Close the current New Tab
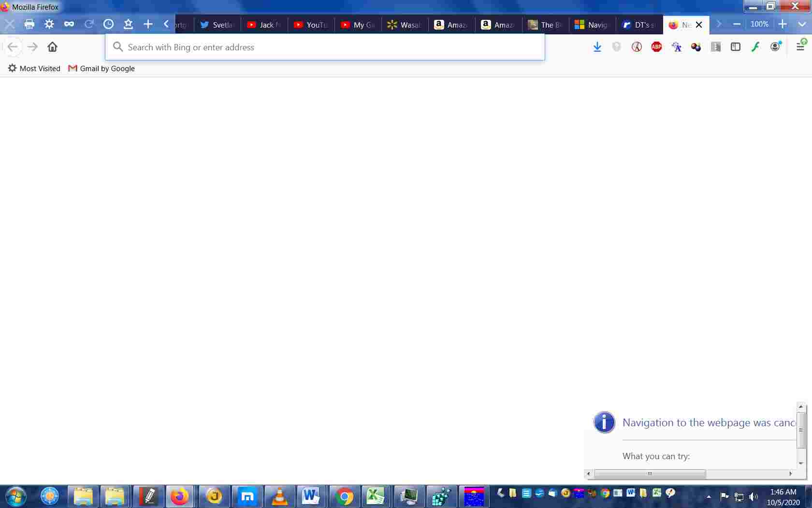 pyautogui.click(x=699, y=25)
